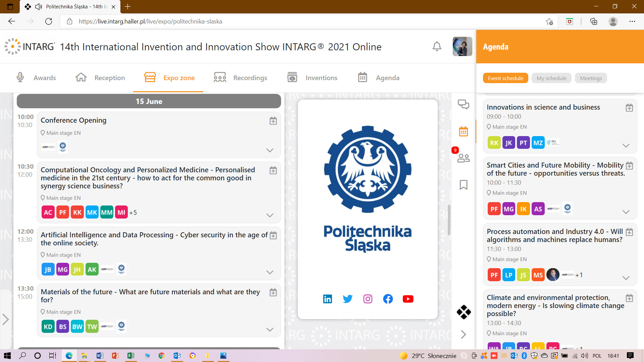Expand Materials of the future details

[x=270, y=329]
